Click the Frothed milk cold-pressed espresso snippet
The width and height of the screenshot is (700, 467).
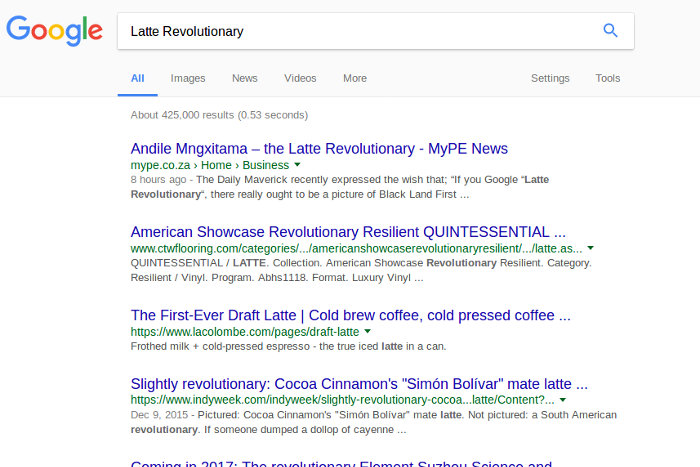288,346
